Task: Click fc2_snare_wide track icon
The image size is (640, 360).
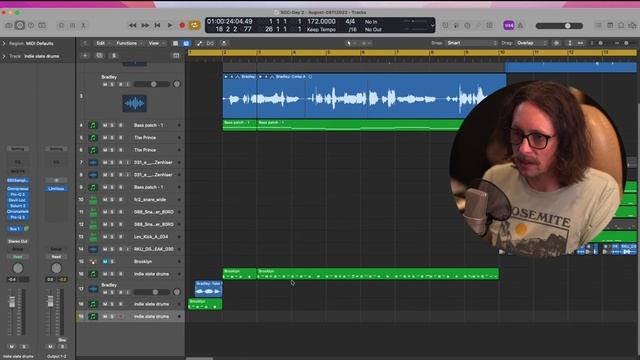Action: point(93,200)
